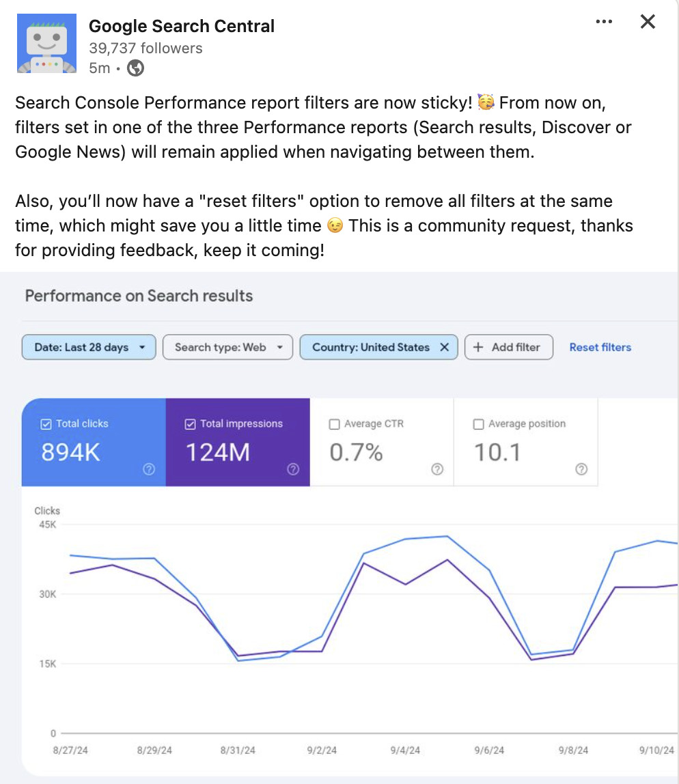The image size is (679, 784).
Task: Uncheck the Total clicks metric checkbox
Action: 46,423
